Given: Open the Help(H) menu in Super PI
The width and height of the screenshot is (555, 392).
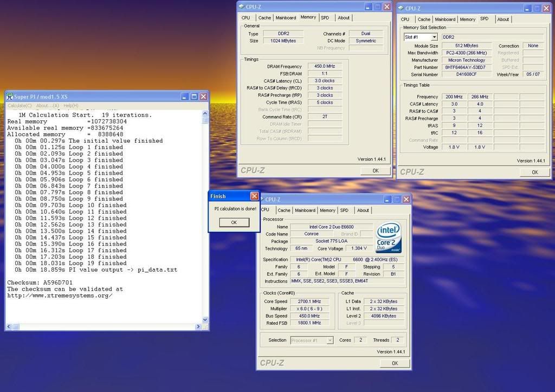Looking at the screenshot, I should [x=71, y=106].
